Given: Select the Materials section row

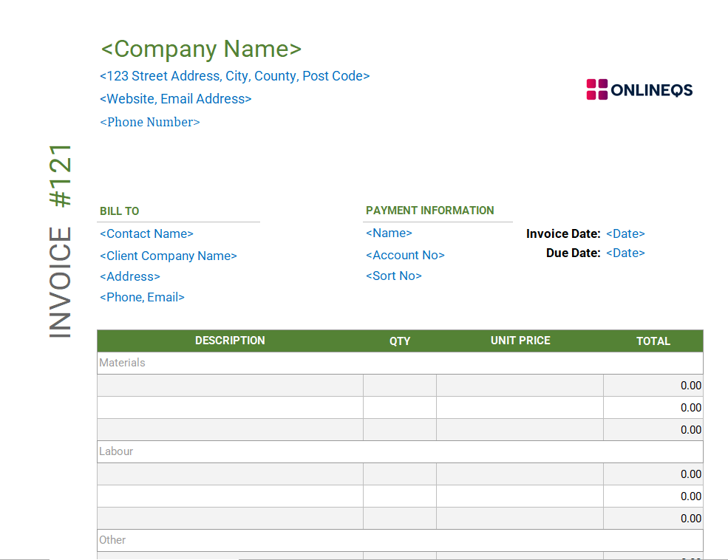Looking at the screenshot, I should click(x=122, y=363).
